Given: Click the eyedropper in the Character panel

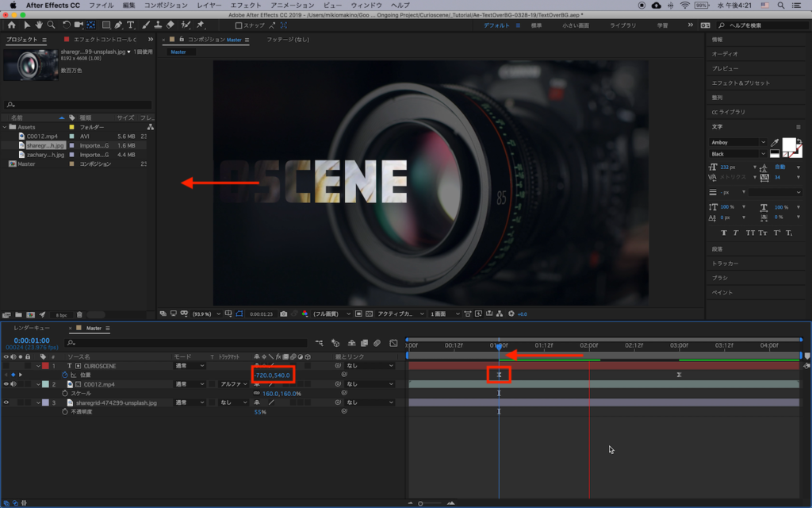Looking at the screenshot, I should [x=774, y=142].
